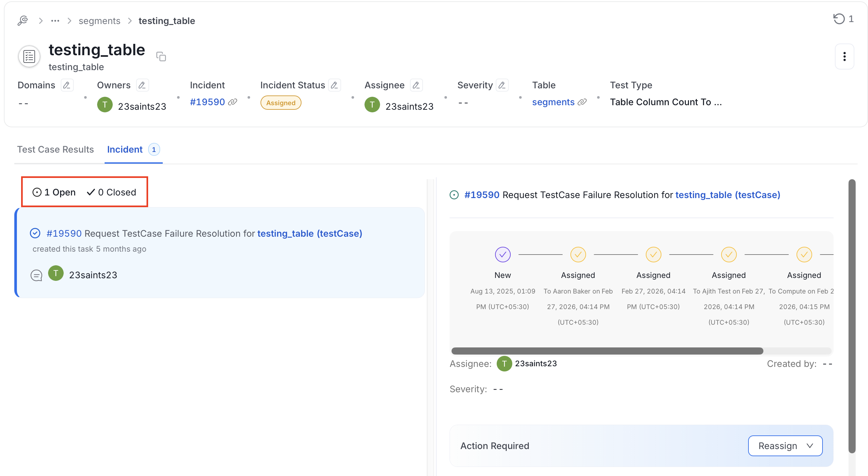
Task: Click the horizontal timeline scrollbar
Action: click(x=607, y=351)
